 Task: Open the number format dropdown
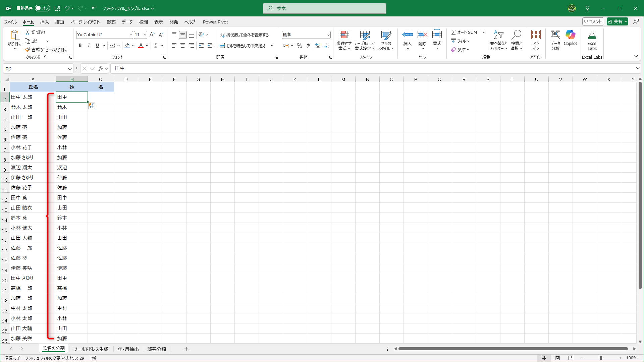pos(328,35)
